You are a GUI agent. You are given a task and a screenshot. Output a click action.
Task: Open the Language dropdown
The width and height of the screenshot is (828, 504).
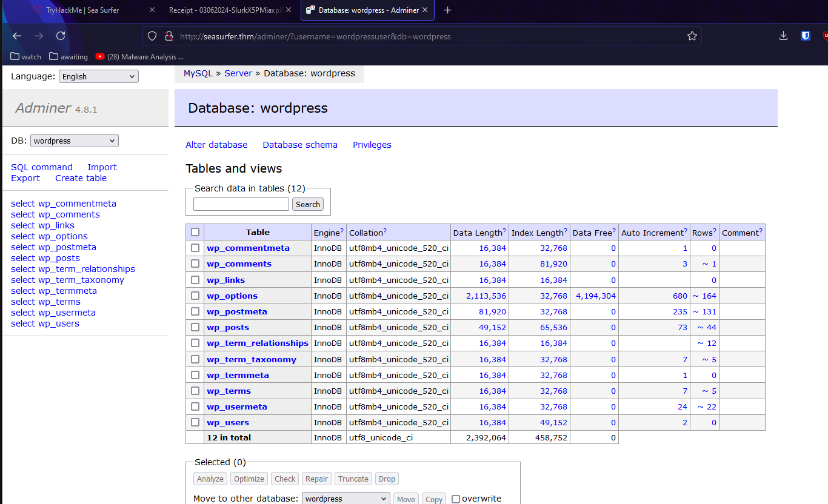tap(99, 76)
